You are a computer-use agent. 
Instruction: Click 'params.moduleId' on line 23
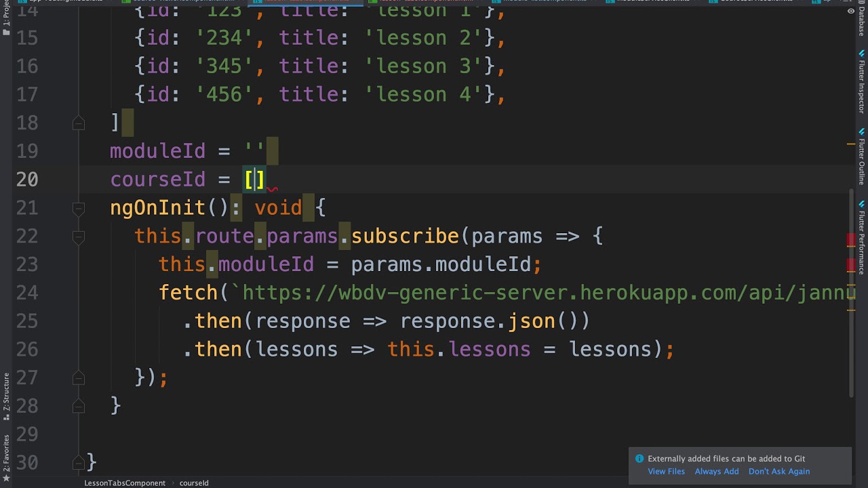441,264
